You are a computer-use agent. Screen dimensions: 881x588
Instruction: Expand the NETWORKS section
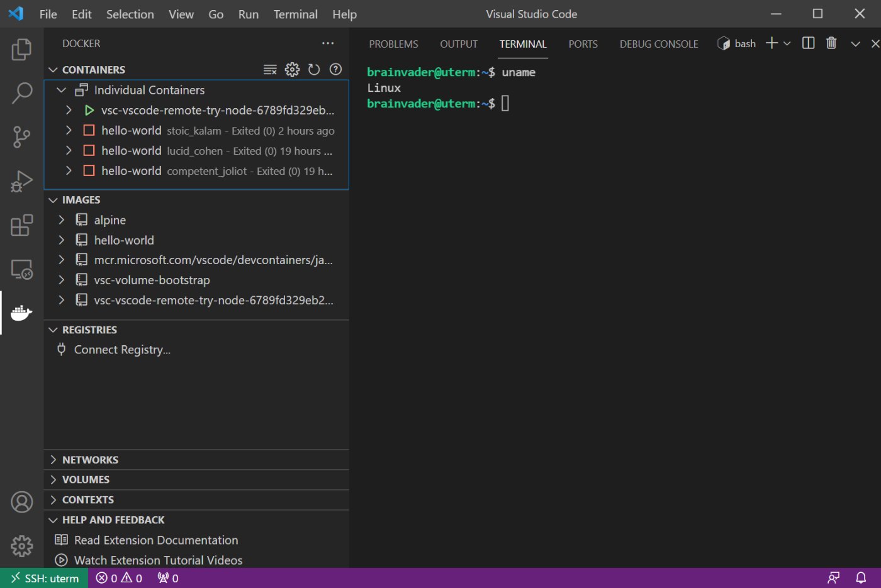tap(53, 460)
